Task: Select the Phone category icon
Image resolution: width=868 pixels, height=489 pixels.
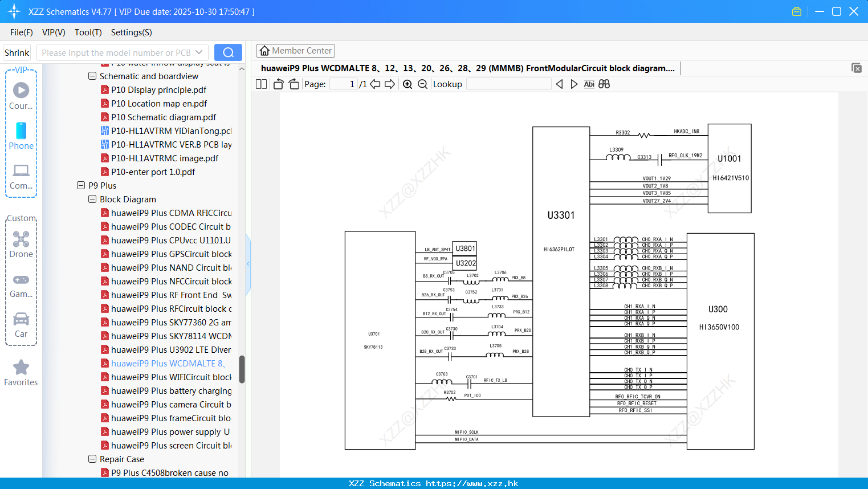Action: tap(21, 136)
